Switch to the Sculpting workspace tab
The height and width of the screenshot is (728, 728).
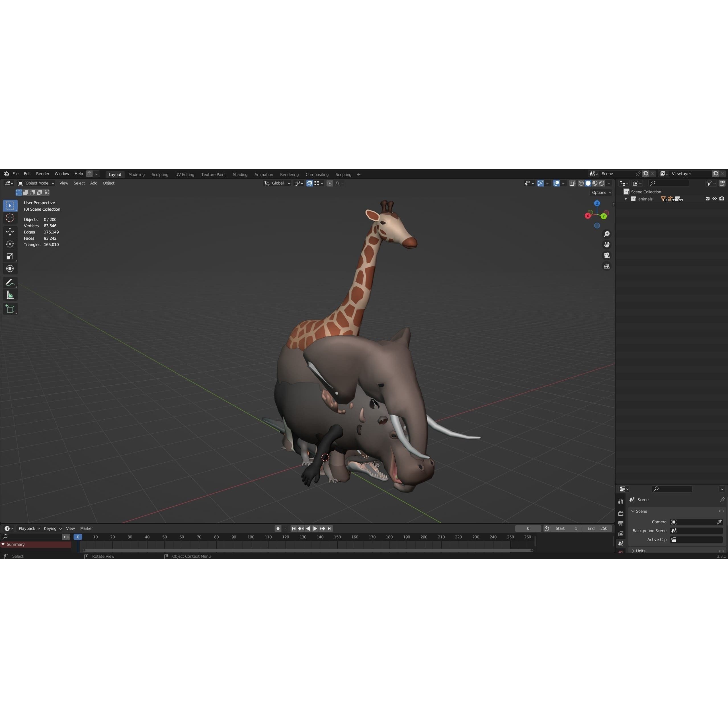point(160,174)
